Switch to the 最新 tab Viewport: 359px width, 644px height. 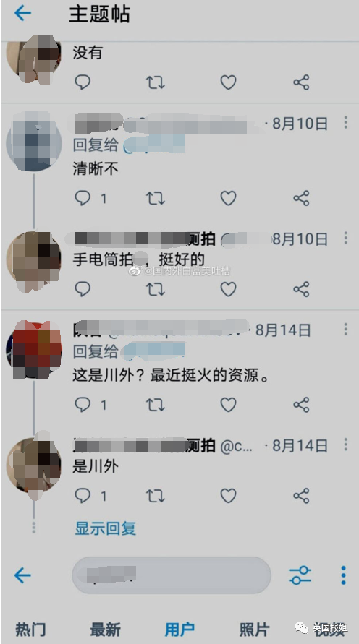105,630
